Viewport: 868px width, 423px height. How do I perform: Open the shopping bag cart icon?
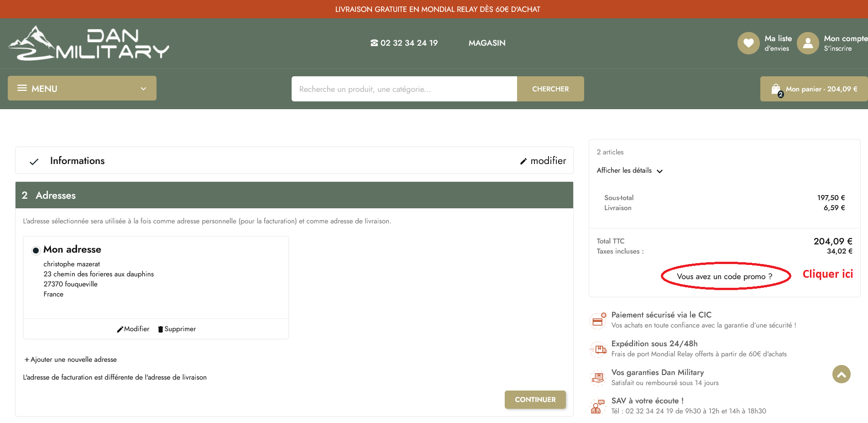click(x=776, y=89)
